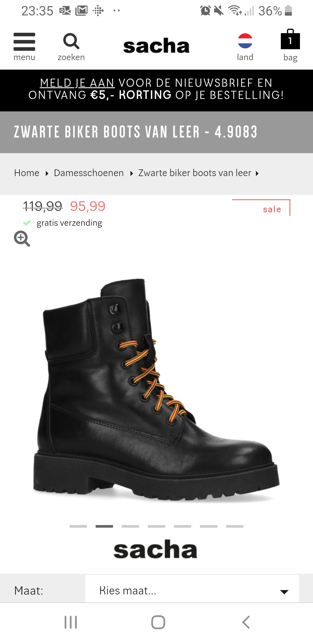Viewport: 313px width, 644px height.
Task: Open the land flag country selector
Action: pos(245,41)
